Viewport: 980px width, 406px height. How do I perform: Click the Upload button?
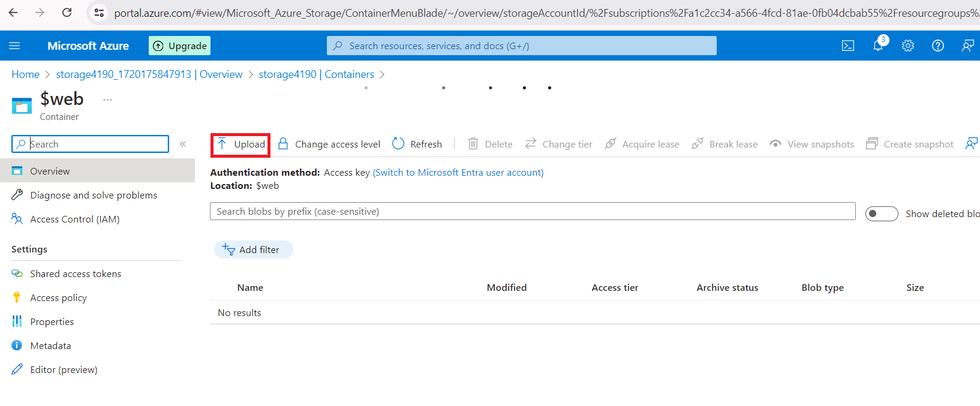coord(241,145)
